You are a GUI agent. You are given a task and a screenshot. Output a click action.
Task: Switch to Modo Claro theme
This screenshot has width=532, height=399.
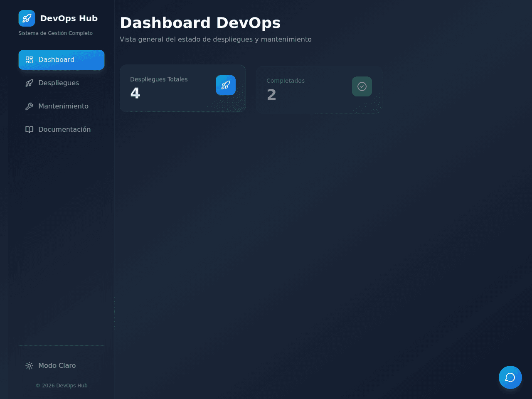click(62, 366)
